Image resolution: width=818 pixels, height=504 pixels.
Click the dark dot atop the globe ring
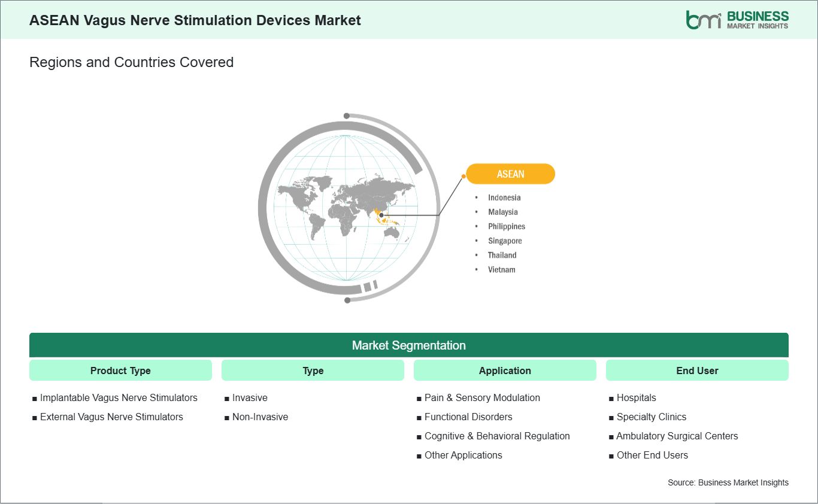tap(347, 116)
